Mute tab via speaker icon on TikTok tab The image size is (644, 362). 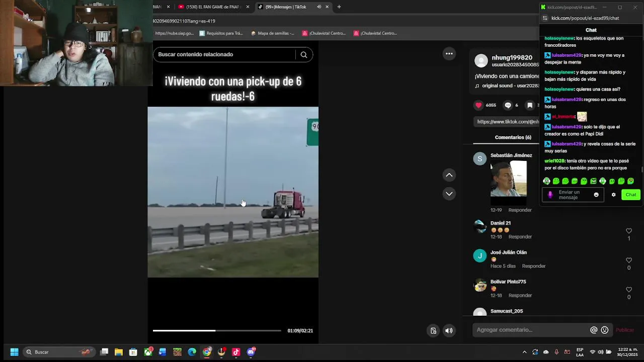[319, 7]
